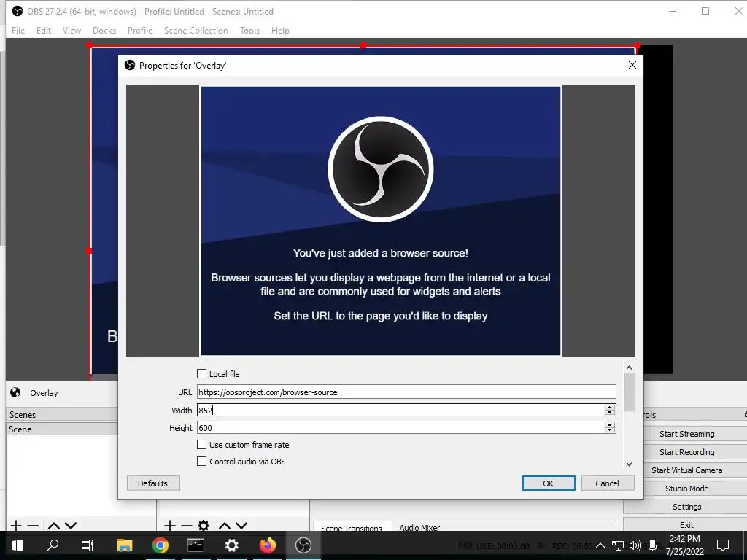The height and width of the screenshot is (560, 747).
Task: Open the Tools menu
Action: [x=249, y=30]
